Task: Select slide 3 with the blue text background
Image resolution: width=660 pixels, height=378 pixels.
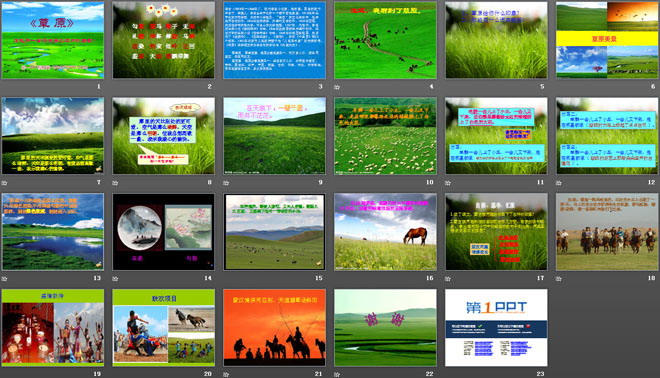Action: point(274,40)
